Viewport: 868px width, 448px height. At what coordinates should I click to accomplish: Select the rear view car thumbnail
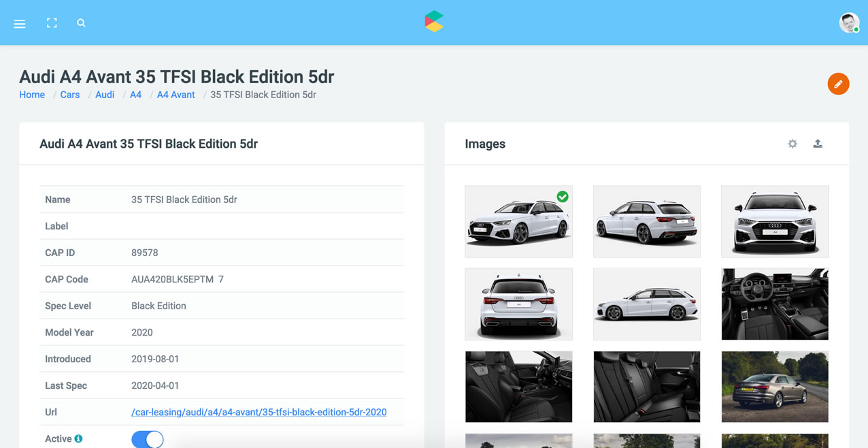pos(518,304)
